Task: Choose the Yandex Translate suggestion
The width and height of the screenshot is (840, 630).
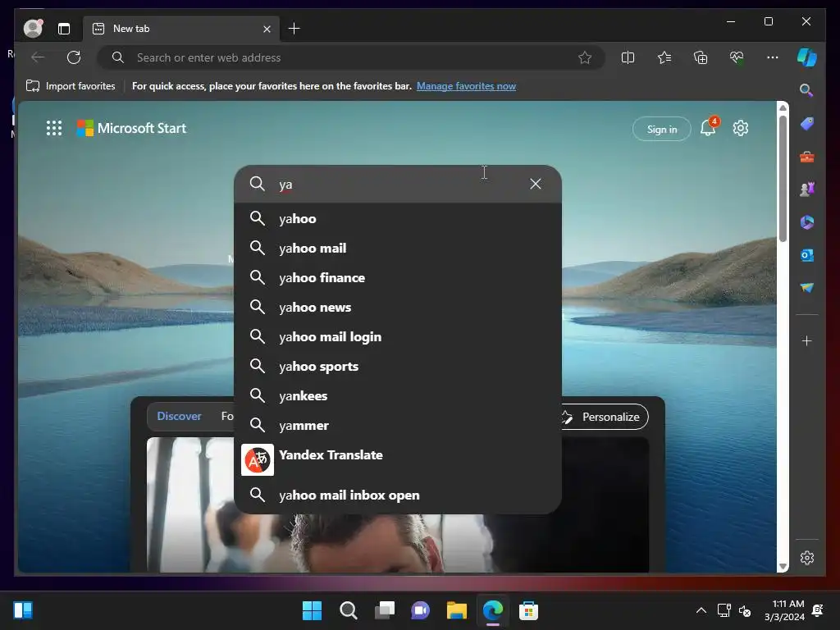Action: [x=398, y=459]
